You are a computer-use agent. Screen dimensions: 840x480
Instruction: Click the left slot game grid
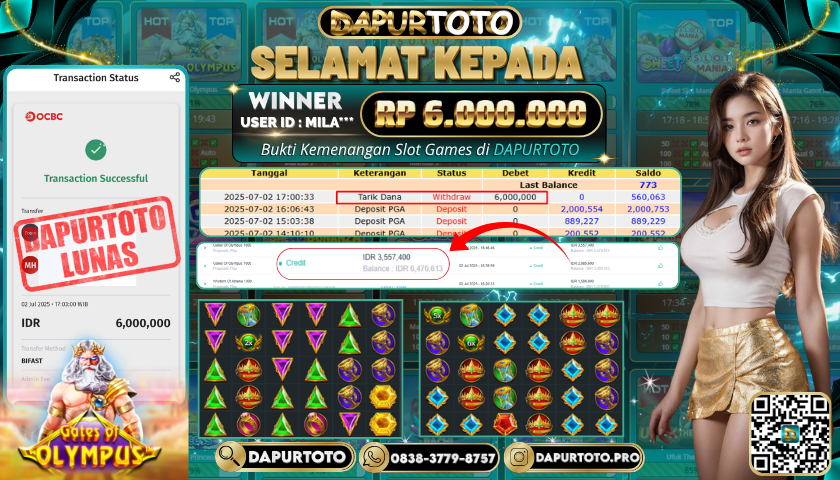tap(300, 369)
